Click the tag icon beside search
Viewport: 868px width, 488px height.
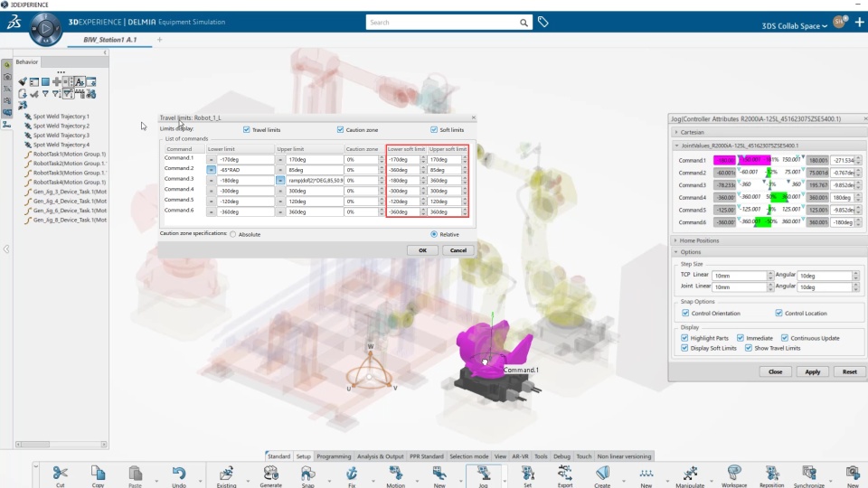(543, 22)
